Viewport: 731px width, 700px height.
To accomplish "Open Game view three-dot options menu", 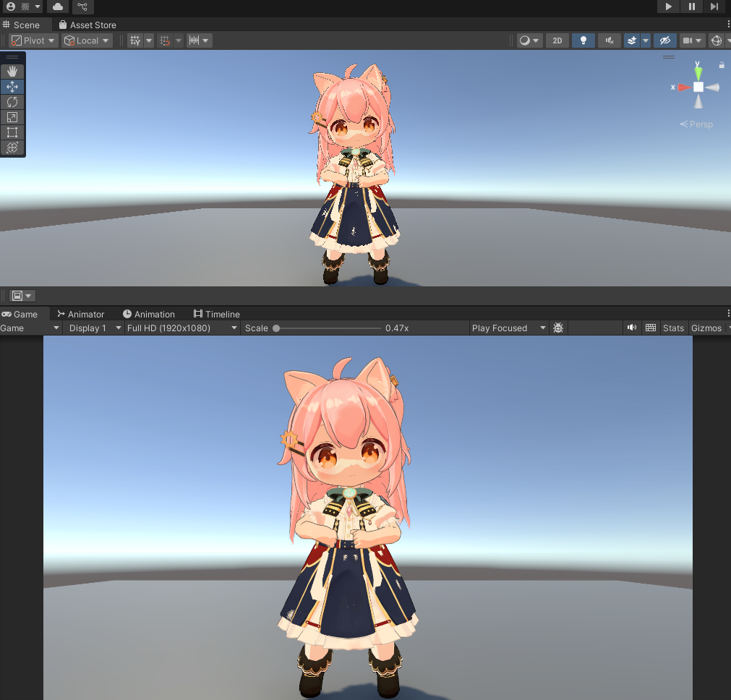I will pos(728,313).
